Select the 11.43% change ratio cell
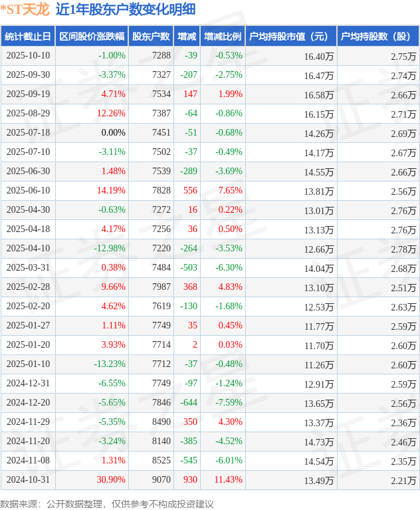The width and height of the screenshot is (420, 510). (x=228, y=480)
